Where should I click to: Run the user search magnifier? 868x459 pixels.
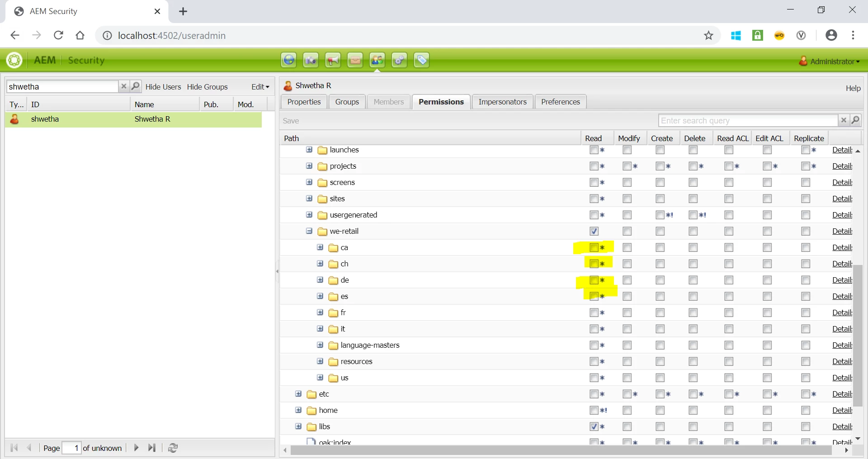(x=135, y=86)
